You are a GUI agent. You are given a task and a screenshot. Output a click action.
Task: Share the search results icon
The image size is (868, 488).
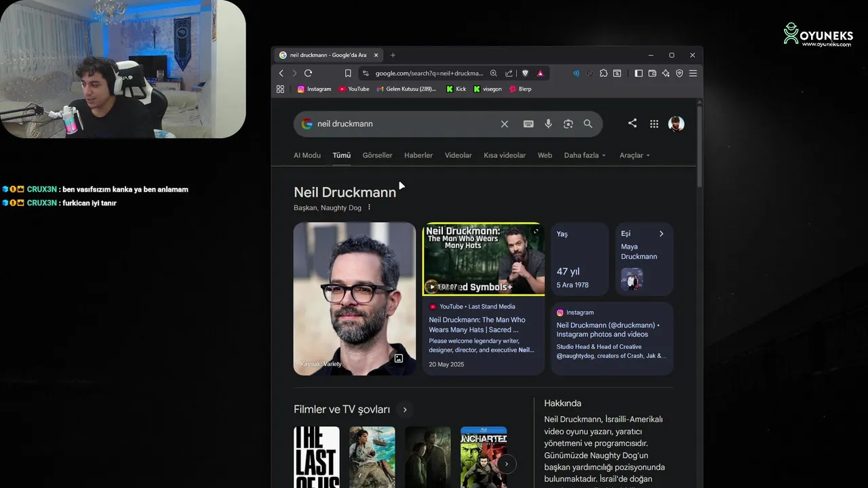pyautogui.click(x=632, y=123)
